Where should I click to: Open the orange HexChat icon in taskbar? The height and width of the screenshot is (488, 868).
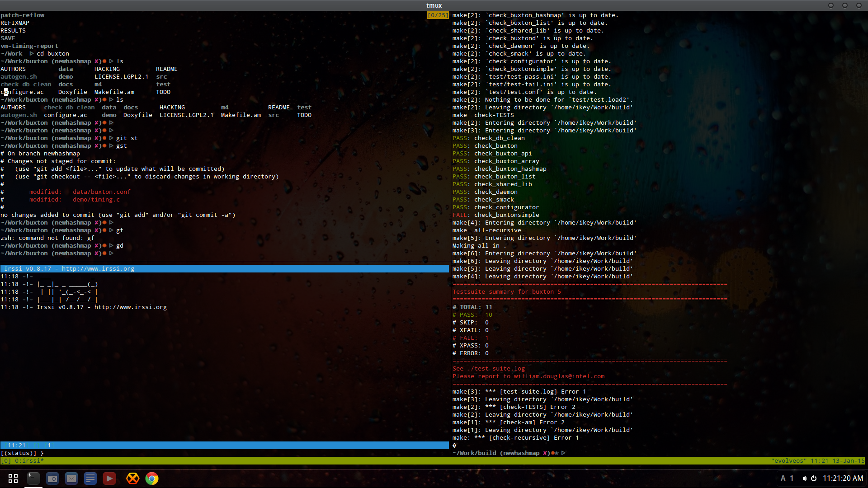tap(132, 478)
